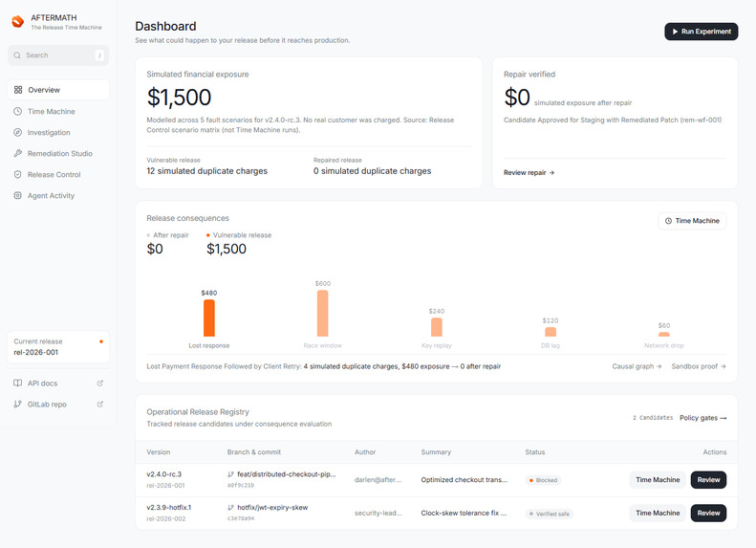Click the Branch & commit column header
Viewport: 756px width, 548px height.
[x=253, y=452]
